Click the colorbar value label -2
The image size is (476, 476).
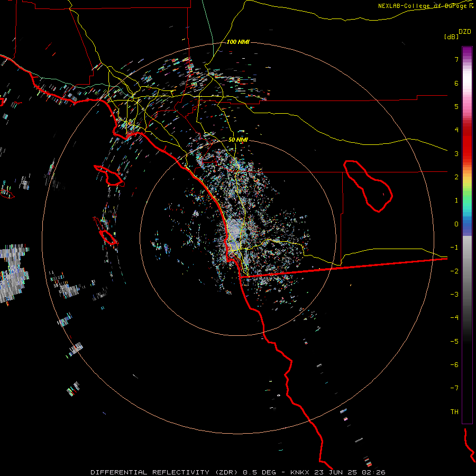click(x=454, y=271)
